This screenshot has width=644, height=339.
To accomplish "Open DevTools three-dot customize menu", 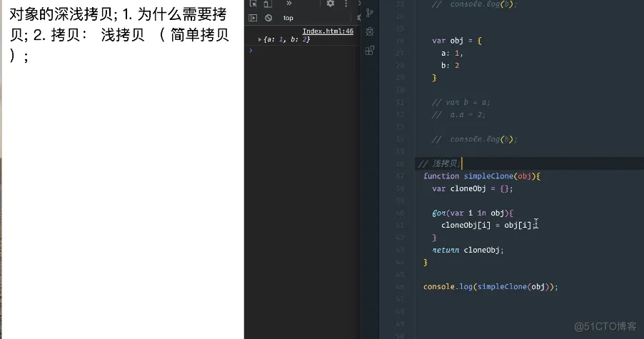I will [346, 4].
